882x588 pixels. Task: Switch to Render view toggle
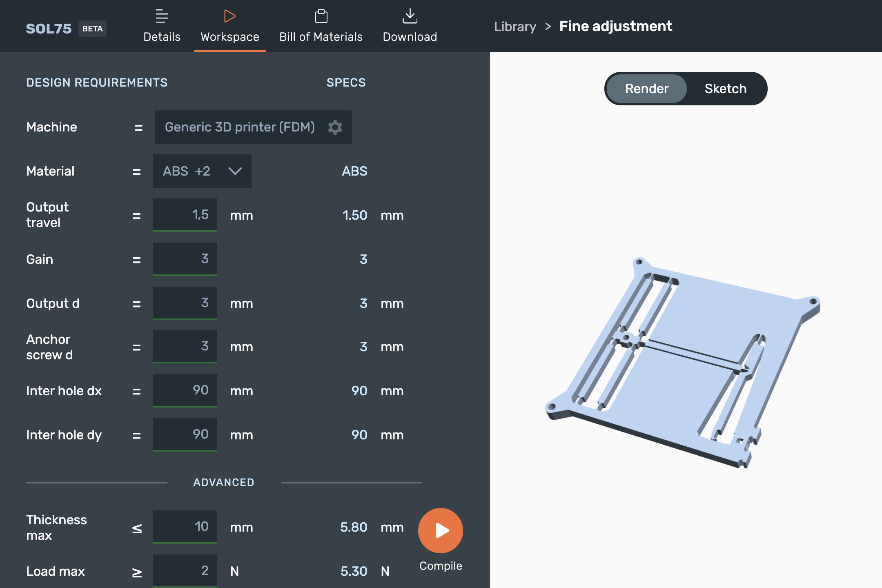coord(646,88)
